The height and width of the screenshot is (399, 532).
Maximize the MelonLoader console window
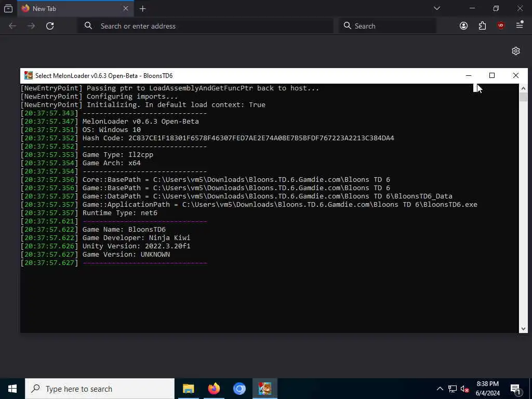(492, 75)
